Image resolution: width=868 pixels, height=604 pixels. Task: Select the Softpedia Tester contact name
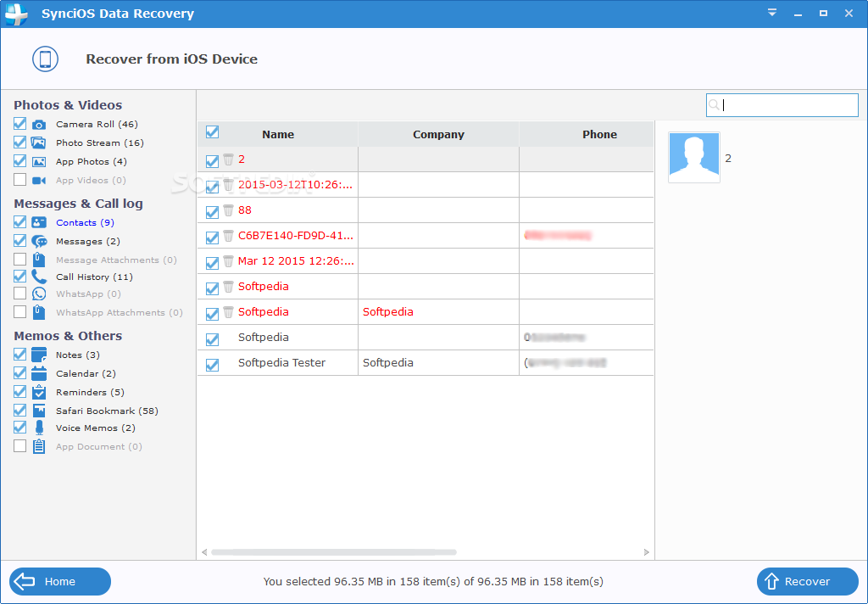coord(281,363)
